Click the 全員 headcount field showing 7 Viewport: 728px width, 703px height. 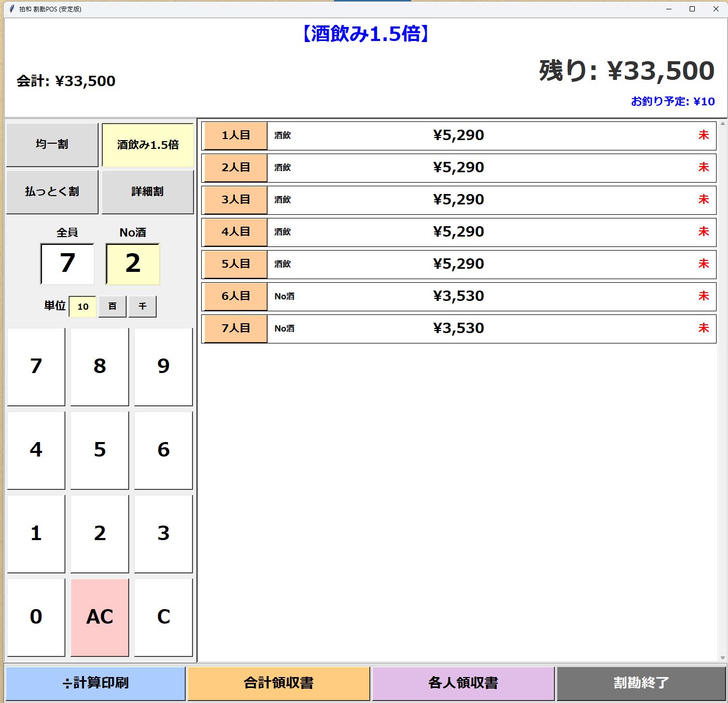(67, 264)
